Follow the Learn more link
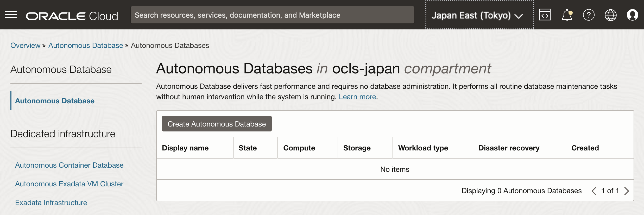 pos(357,97)
